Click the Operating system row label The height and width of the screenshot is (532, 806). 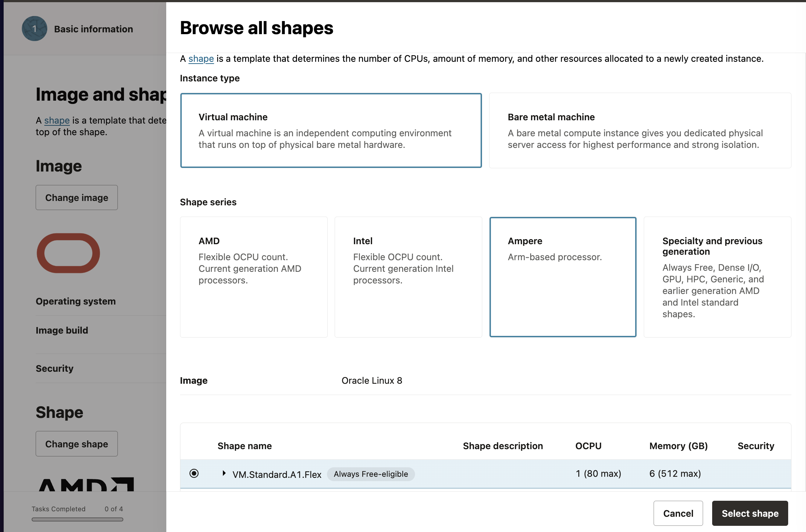pyautogui.click(x=76, y=301)
